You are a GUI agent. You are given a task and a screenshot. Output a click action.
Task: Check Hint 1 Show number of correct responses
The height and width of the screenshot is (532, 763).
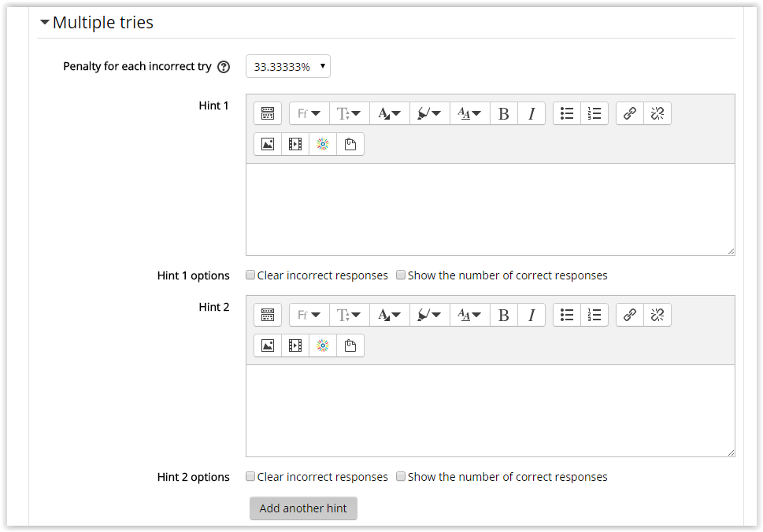pyautogui.click(x=401, y=275)
